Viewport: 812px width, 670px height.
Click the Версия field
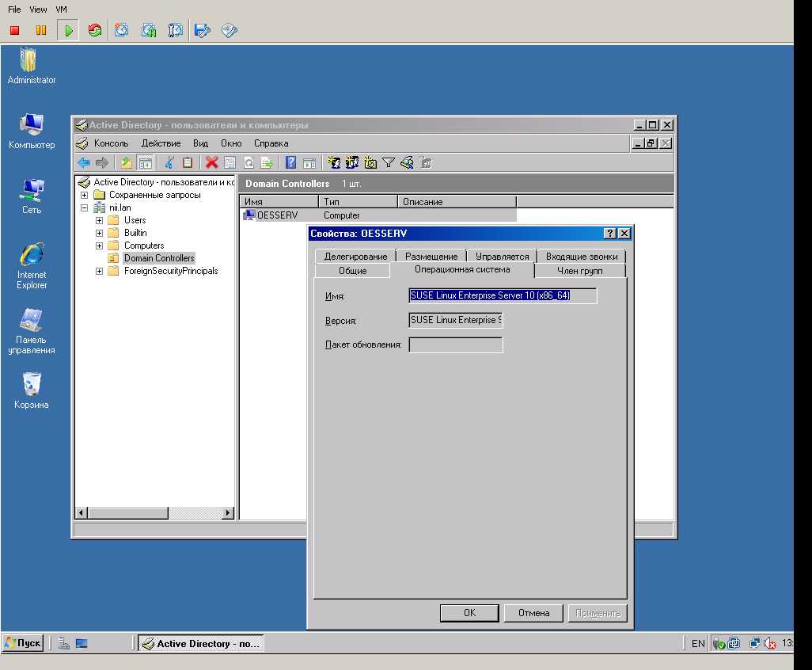click(x=456, y=320)
